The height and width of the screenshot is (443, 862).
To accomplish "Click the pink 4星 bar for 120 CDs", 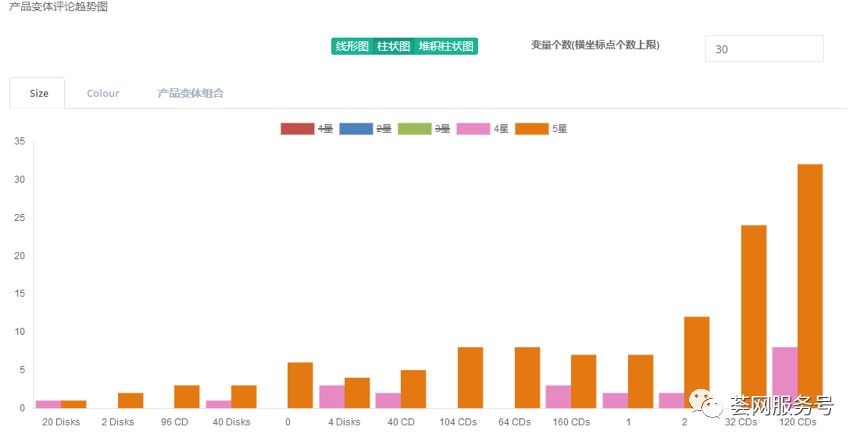I will point(784,377).
